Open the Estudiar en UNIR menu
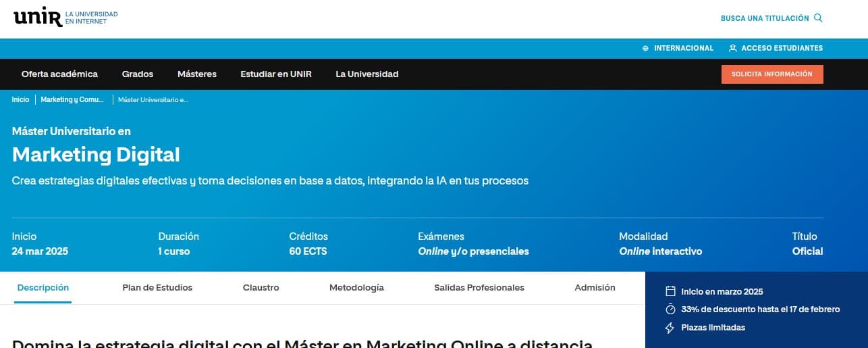This screenshot has height=348, width=868. [276, 74]
